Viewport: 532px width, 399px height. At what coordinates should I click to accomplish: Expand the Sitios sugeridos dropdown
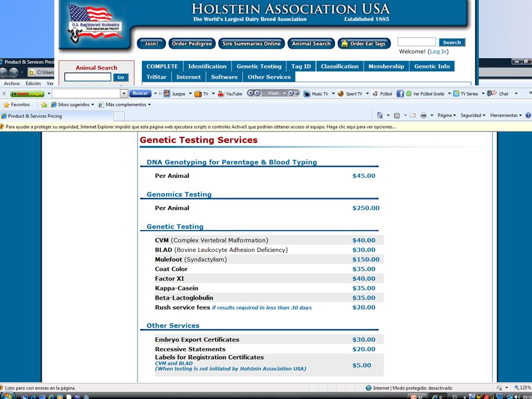coord(93,105)
